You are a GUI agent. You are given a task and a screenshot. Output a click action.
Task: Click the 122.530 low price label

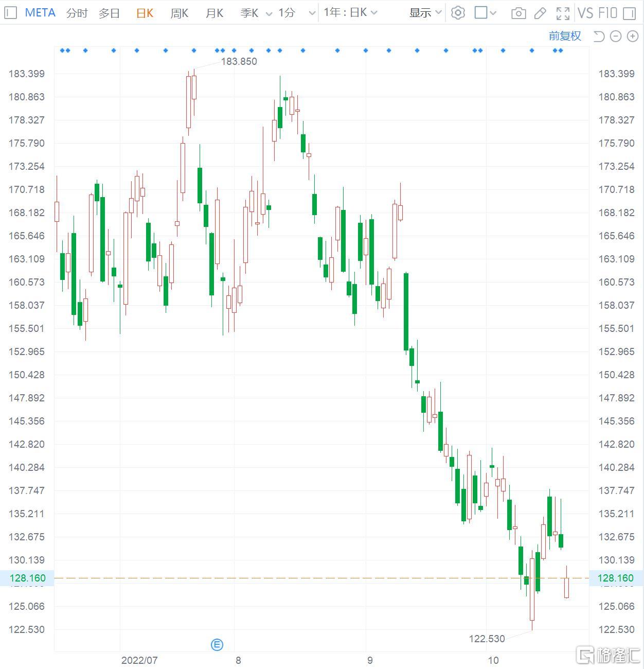click(487, 639)
